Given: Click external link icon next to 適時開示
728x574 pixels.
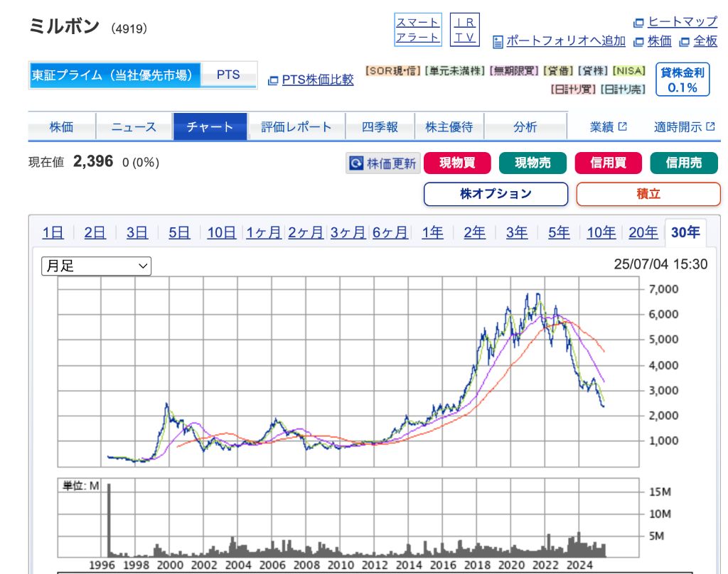Looking at the screenshot, I should [710, 126].
